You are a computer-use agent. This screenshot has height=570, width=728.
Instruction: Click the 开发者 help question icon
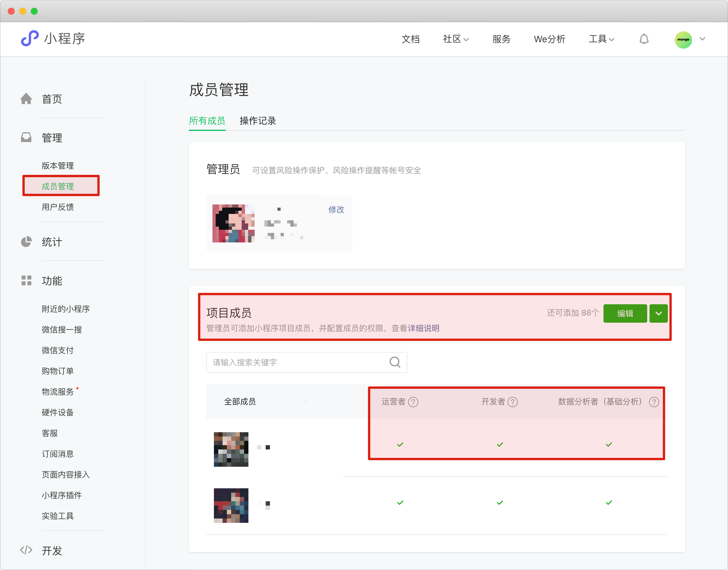click(512, 402)
